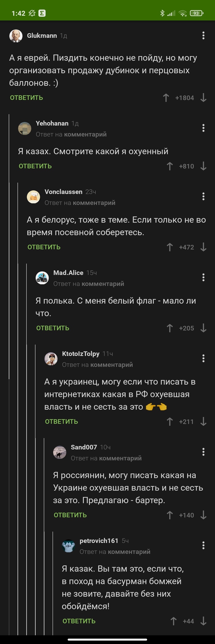Viewport: 215px width, 644px height.
Task: Open parent comment link under KtotoIzTolpy
Action: (x=111, y=365)
